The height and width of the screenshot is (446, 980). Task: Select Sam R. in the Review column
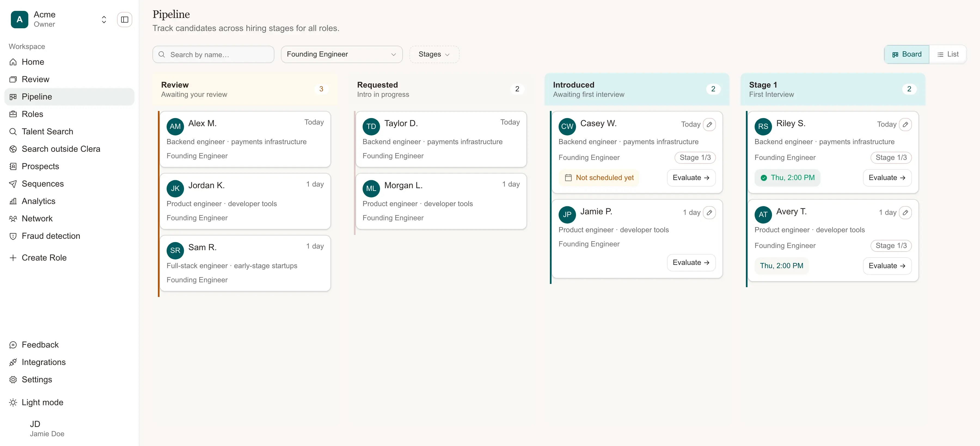pyautogui.click(x=245, y=263)
